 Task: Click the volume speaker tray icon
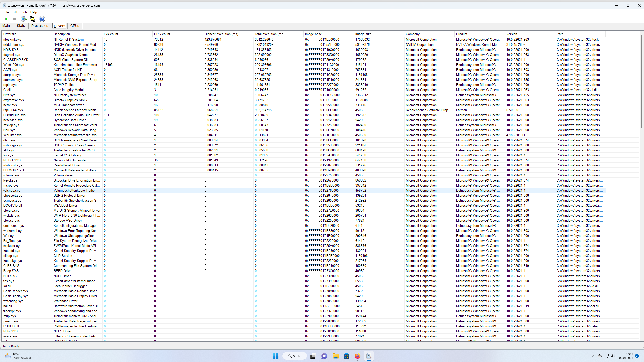612,356
